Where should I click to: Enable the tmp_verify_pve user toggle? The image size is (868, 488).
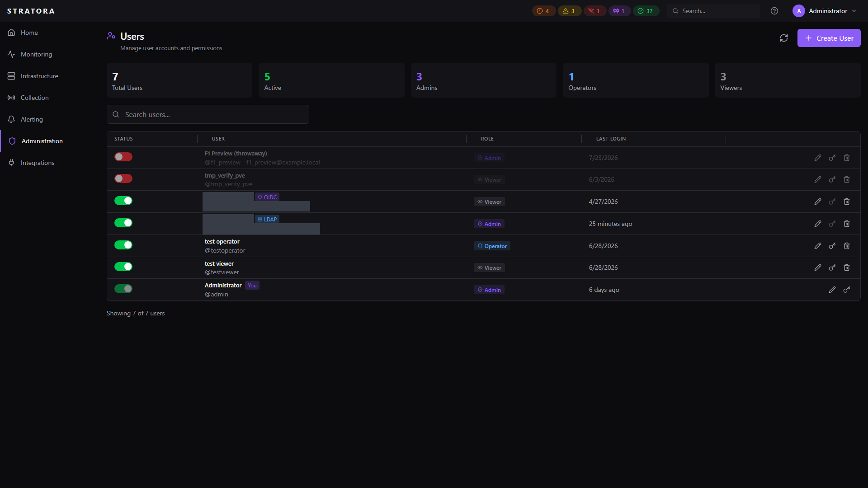click(123, 178)
